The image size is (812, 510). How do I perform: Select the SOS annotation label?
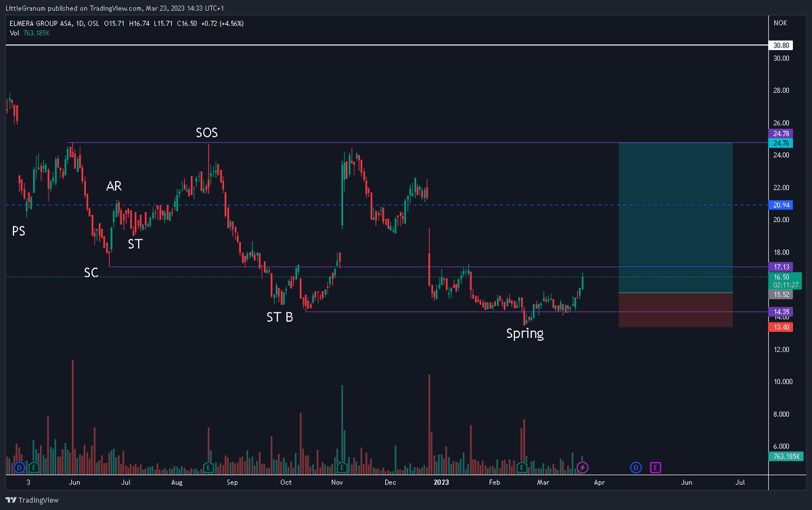[207, 133]
